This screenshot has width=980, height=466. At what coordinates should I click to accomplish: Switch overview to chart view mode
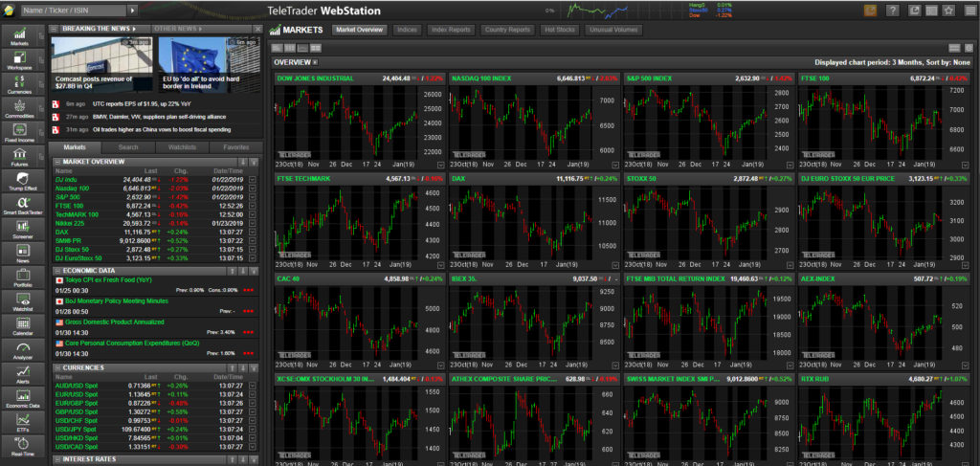pyautogui.click(x=303, y=48)
